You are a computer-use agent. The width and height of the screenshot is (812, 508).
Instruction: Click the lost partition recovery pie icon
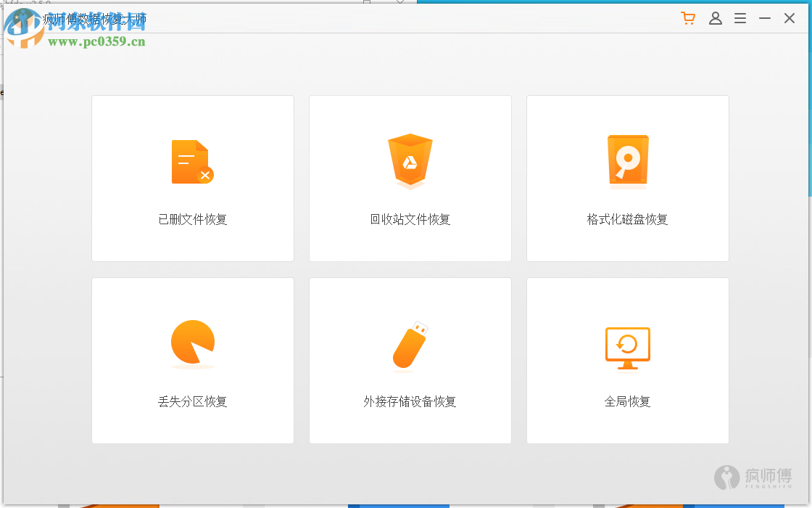point(191,341)
